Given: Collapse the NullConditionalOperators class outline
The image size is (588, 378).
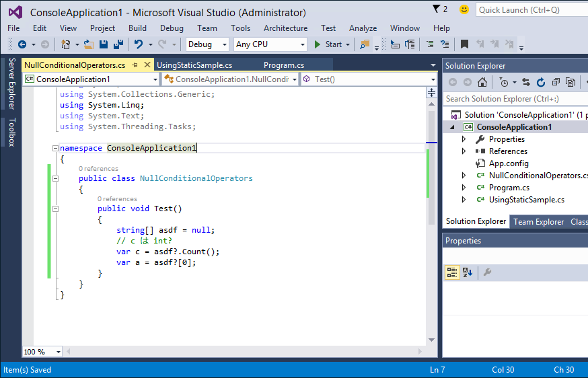Looking at the screenshot, I should 55,178.
